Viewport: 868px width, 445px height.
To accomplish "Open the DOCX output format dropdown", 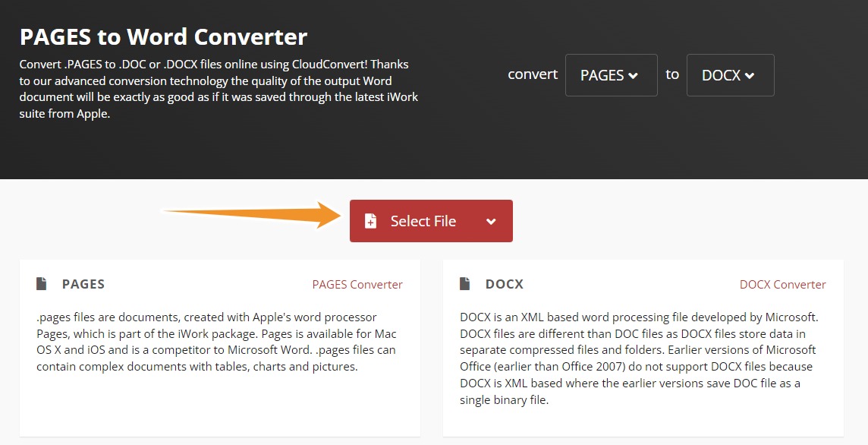I will tap(729, 74).
